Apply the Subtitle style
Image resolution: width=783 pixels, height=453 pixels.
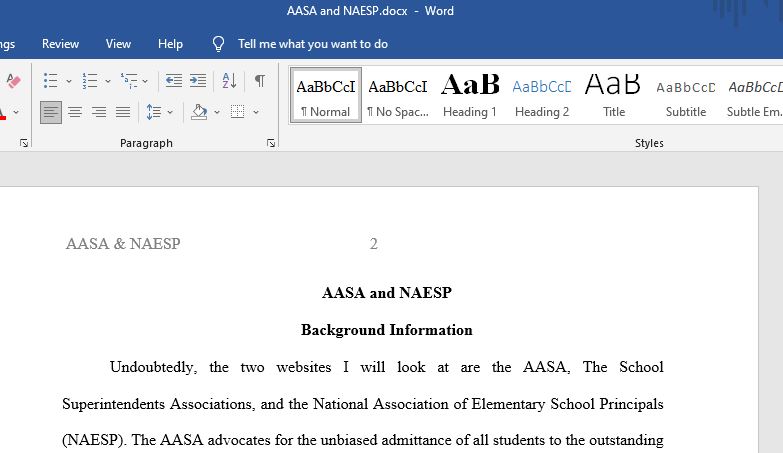point(686,95)
